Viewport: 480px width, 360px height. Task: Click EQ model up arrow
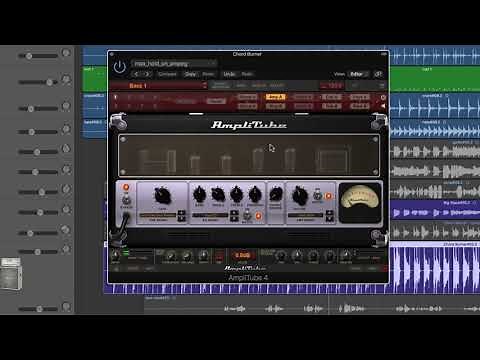coord(234,213)
